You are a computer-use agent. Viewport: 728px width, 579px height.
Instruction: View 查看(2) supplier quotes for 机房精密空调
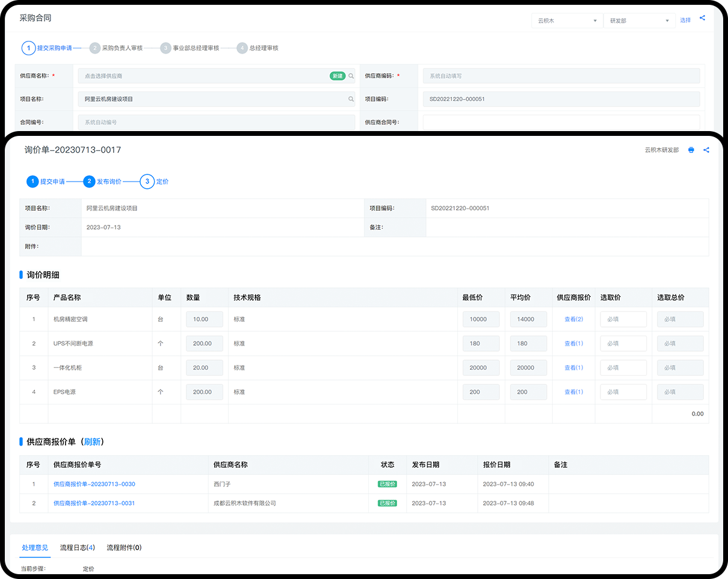tap(573, 319)
